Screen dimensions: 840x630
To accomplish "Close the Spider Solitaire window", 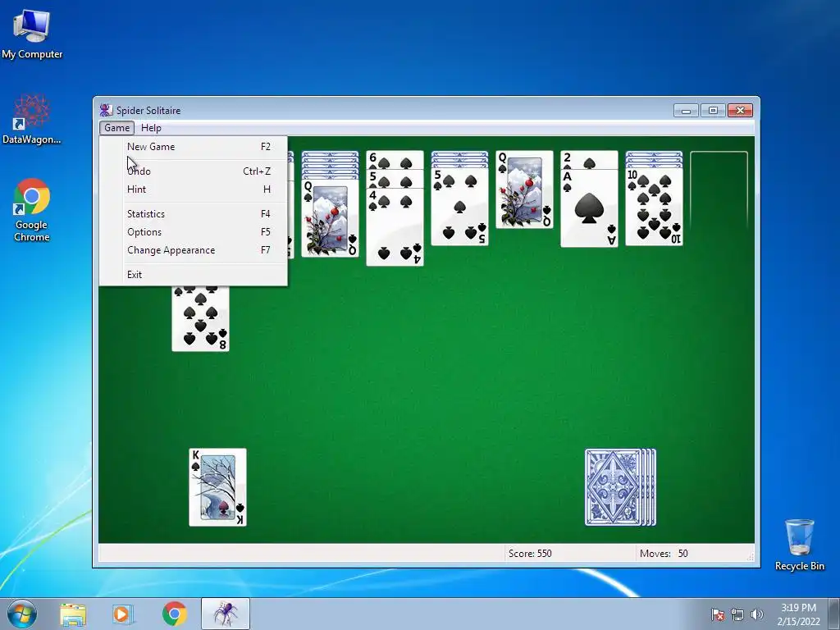I will pyautogui.click(x=741, y=111).
